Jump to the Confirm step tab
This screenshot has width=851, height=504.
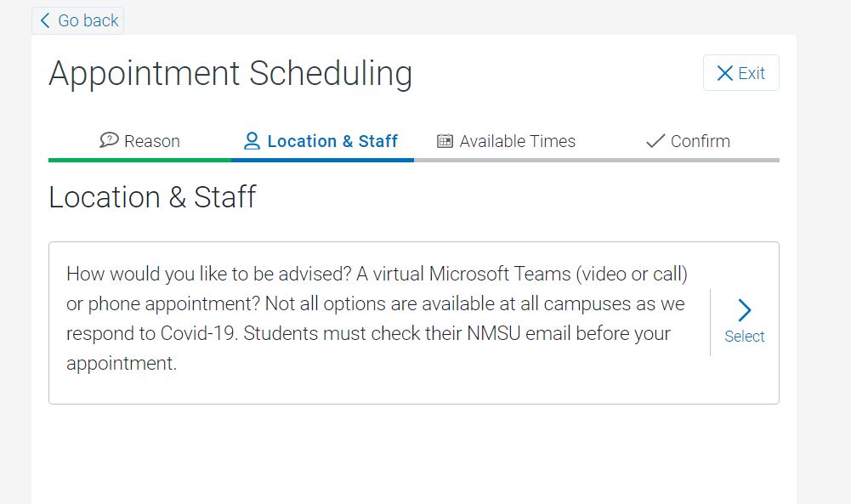pyautogui.click(x=688, y=142)
